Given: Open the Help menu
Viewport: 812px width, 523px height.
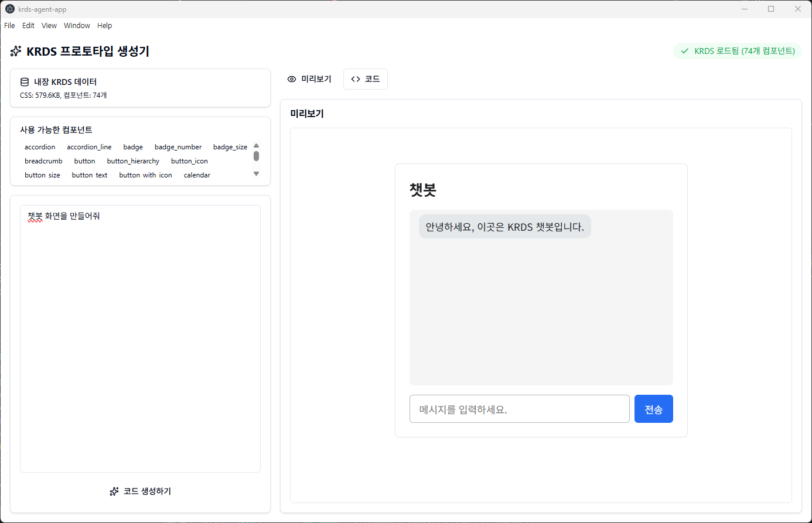Looking at the screenshot, I should tap(104, 26).
